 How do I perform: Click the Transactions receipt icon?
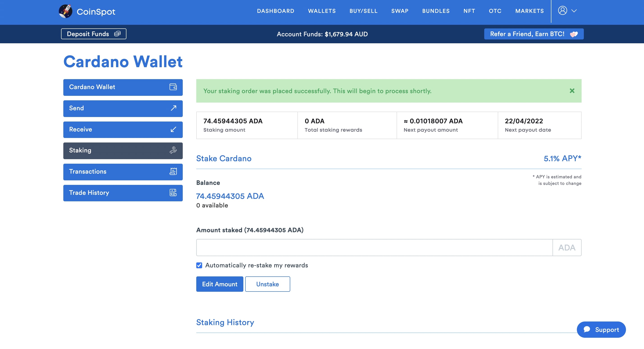pyautogui.click(x=173, y=171)
